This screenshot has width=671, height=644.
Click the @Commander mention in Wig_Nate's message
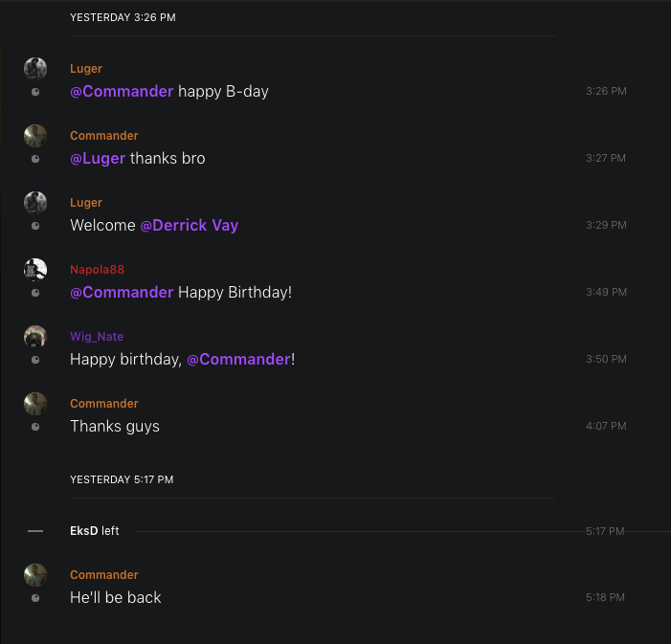click(x=238, y=360)
